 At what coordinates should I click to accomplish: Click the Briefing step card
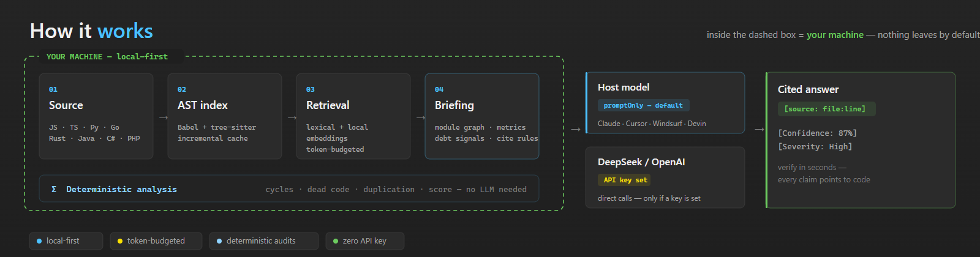[482, 116]
